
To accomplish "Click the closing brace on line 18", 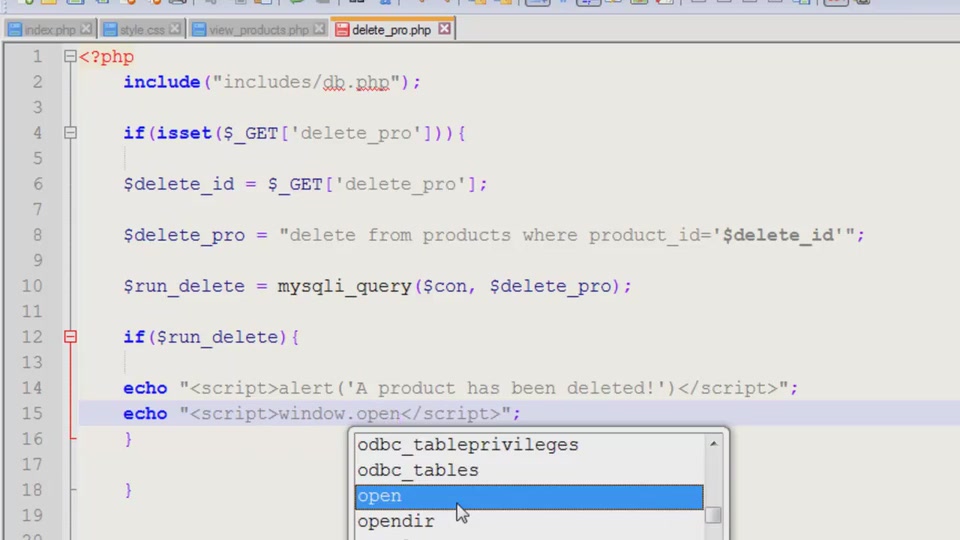I will (x=128, y=490).
